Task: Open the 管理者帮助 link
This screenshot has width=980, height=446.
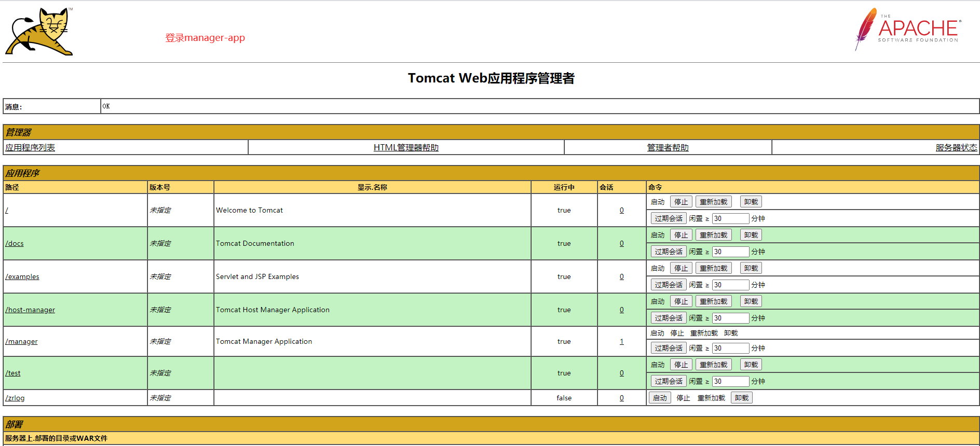Action: 668,147
